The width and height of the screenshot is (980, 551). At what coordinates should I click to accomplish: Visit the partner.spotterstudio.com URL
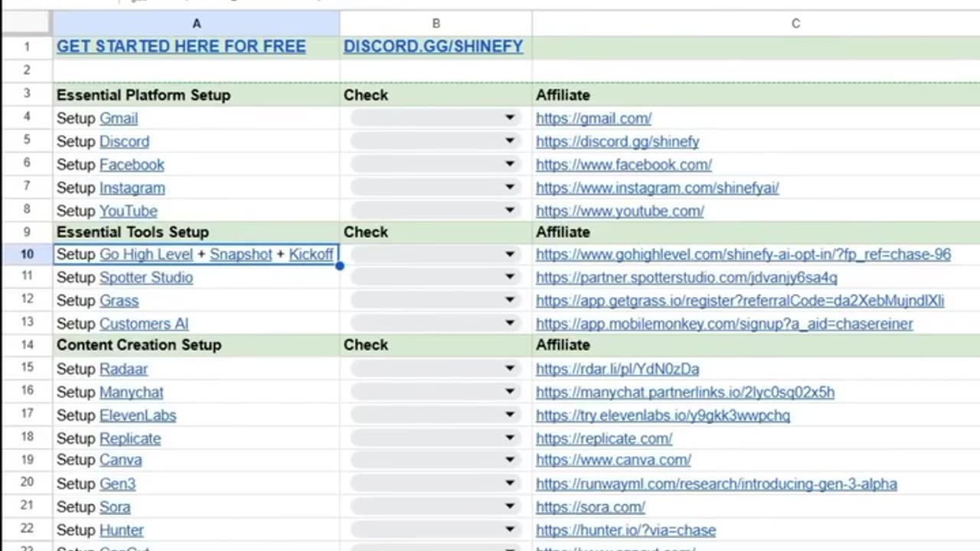(686, 277)
